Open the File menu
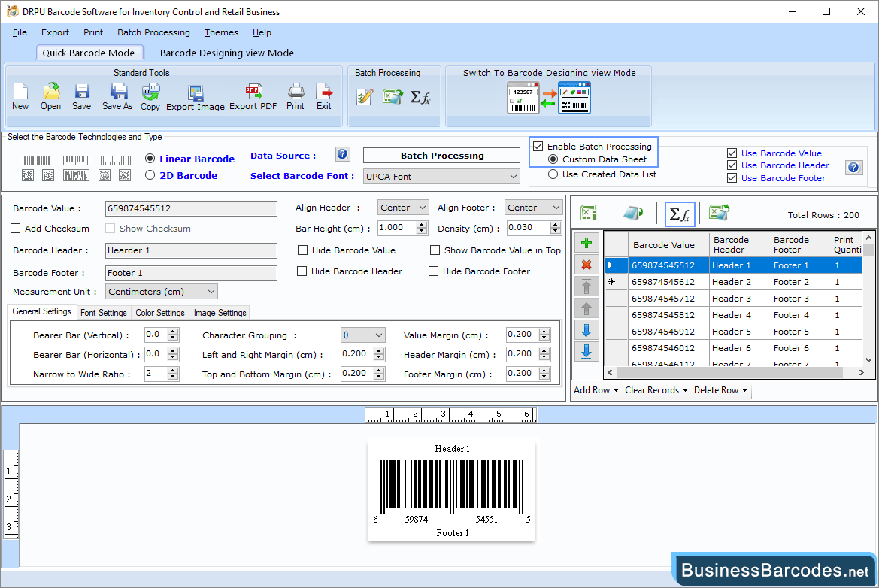 pos(20,32)
